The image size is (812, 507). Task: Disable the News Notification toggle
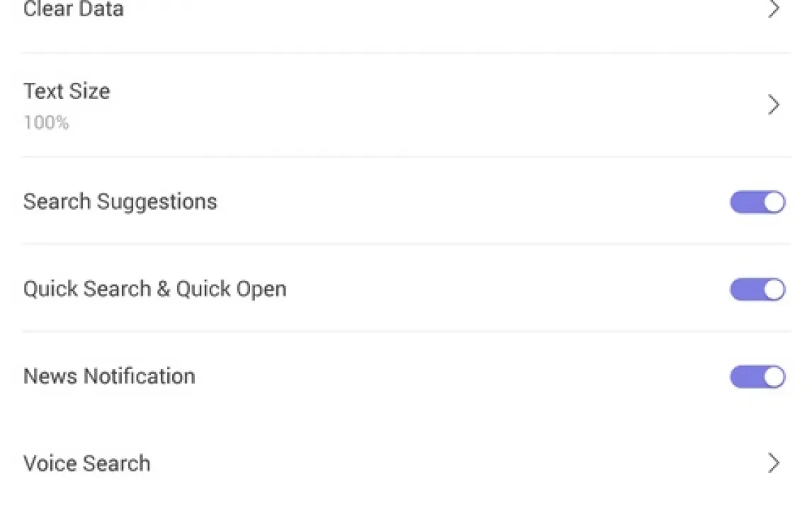757,377
